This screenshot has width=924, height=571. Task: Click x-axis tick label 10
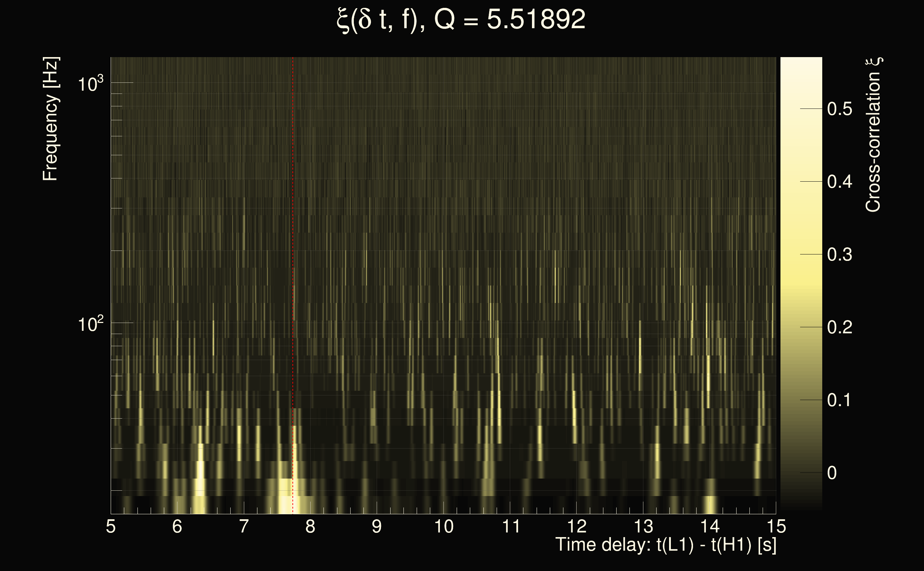(x=443, y=526)
